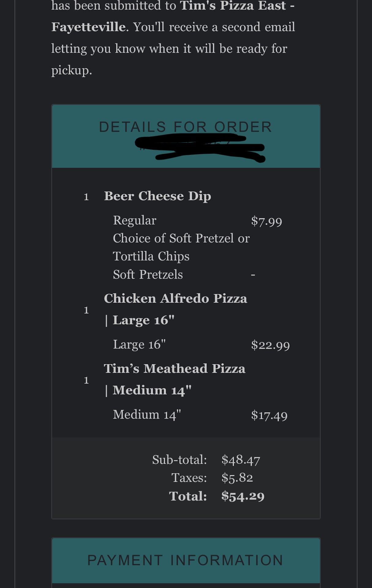This screenshot has width=372, height=588.
Task: Click the bold Tim's Pizza East restaurant name
Action: (x=233, y=6)
